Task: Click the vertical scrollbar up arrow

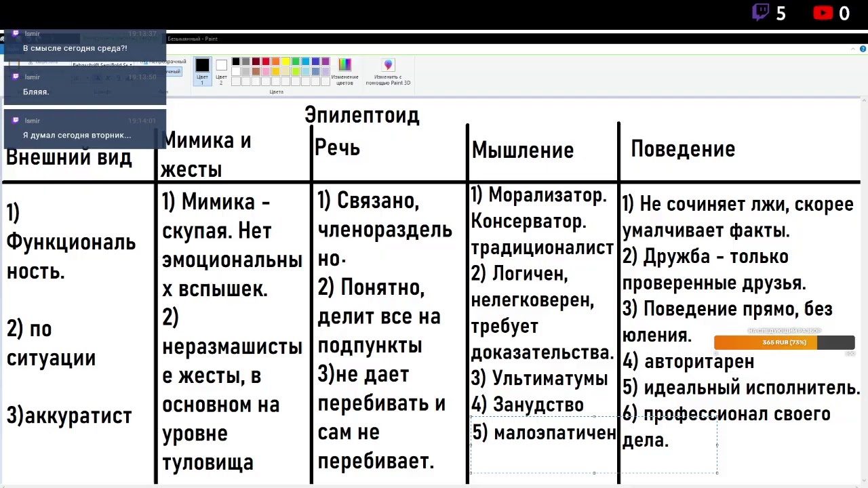Action: pyautogui.click(x=863, y=101)
